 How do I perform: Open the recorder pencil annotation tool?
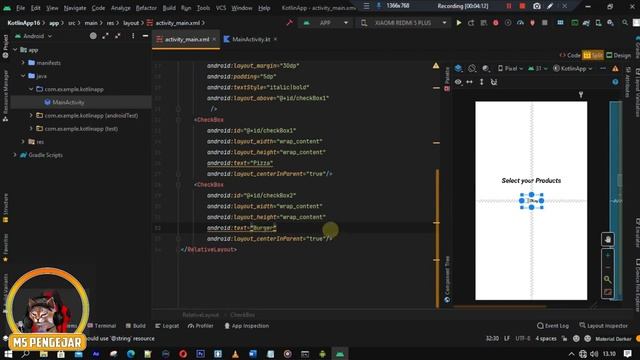550,6
